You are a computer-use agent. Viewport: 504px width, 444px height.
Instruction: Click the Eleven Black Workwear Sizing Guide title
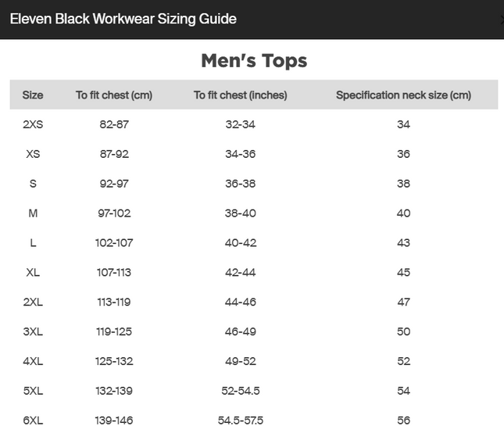pyautogui.click(x=123, y=19)
